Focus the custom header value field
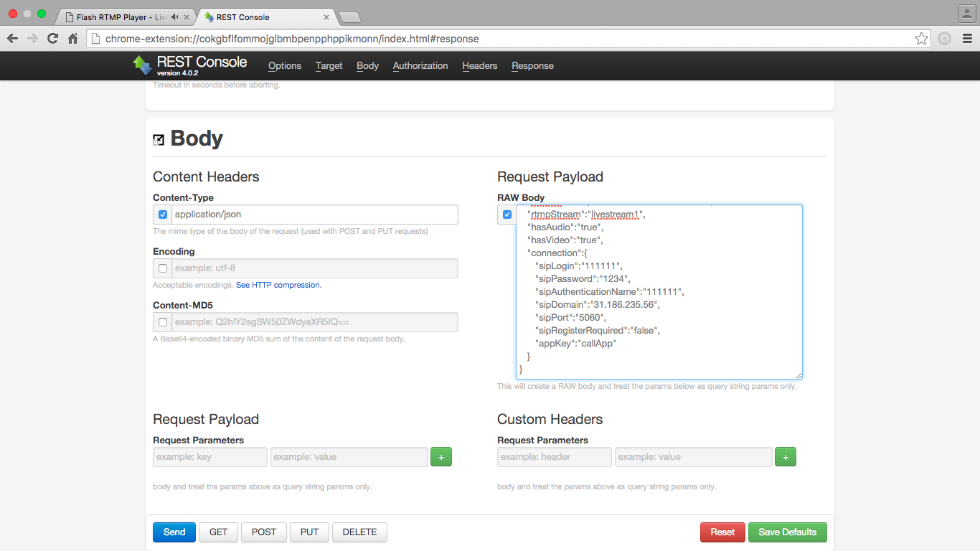The height and width of the screenshot is (551, 980). tap(694, 457)
